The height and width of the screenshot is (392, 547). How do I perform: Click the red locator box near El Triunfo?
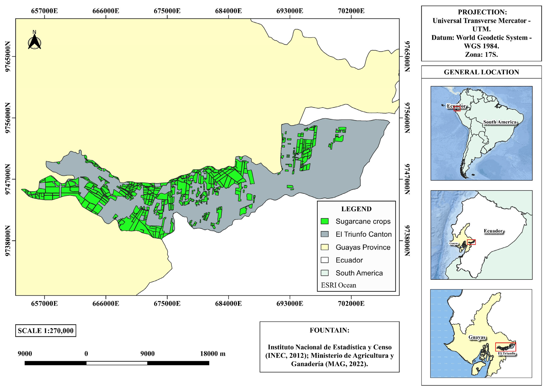coord(506,347)
